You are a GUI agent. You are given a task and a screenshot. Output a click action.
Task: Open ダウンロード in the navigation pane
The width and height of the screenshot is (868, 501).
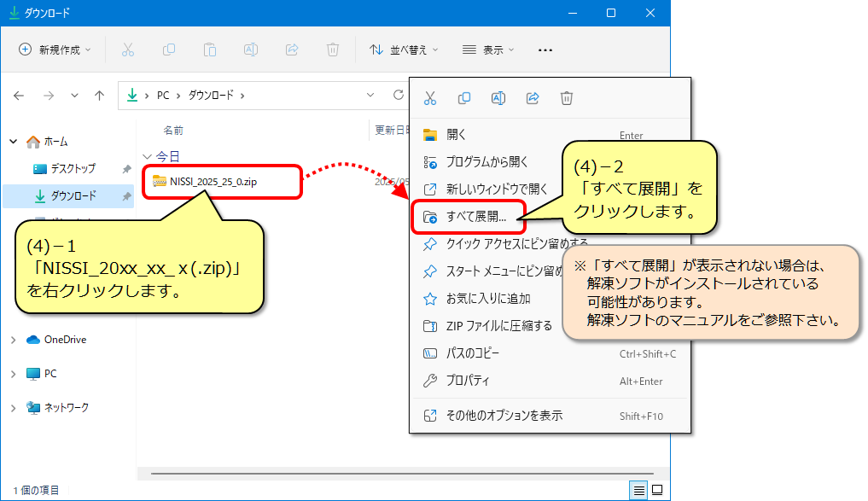(x=73, y=196)
